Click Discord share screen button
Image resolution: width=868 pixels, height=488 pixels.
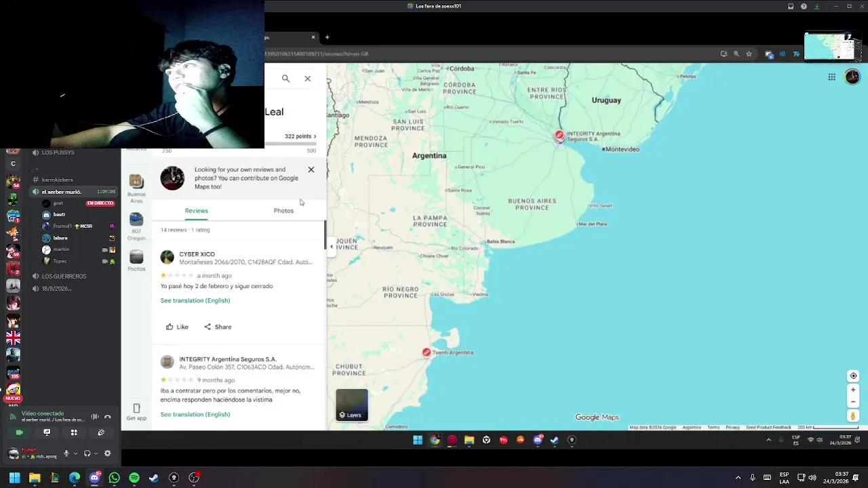(47, 432)
